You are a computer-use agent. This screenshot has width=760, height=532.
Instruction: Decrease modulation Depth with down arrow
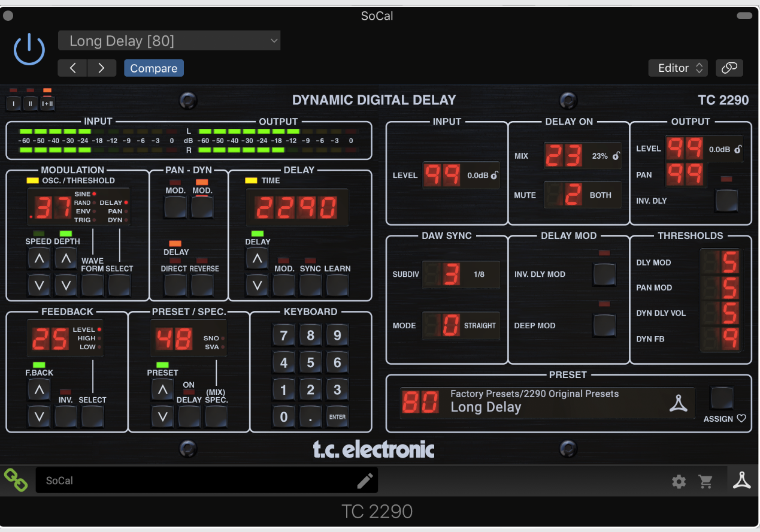click(x=66, y=285)
